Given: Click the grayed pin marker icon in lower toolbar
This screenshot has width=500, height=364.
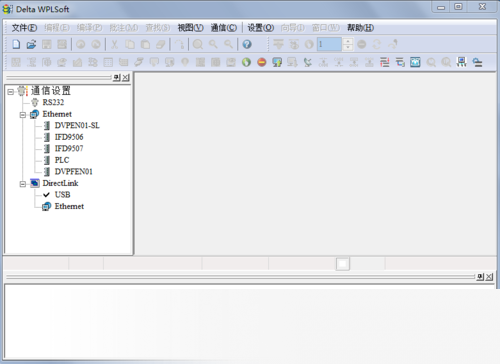Looking at the screenshot, I should pos(185,62).
